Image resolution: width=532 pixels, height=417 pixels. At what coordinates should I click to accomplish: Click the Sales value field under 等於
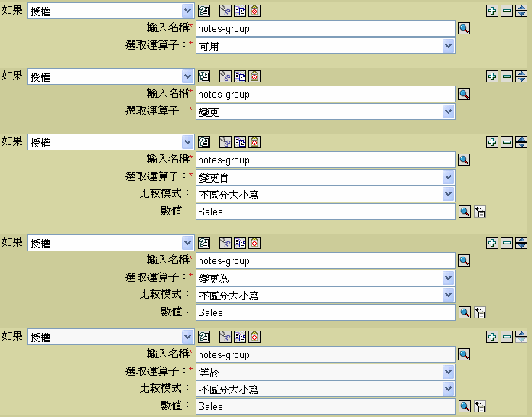326,407
